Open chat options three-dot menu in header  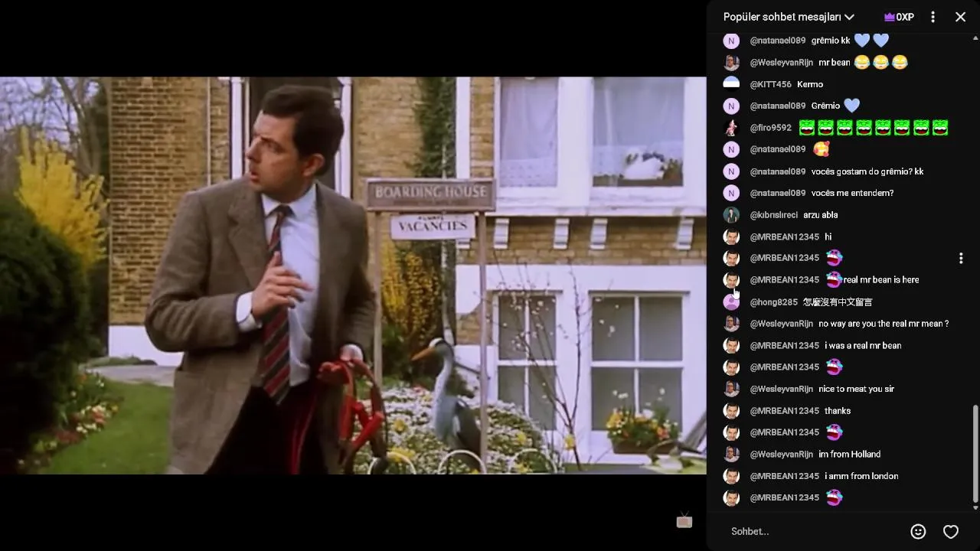(x=933, y=17)
